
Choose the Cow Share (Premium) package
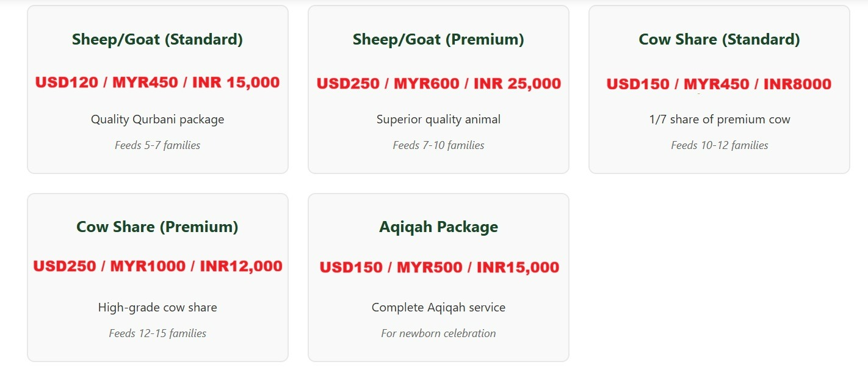tap(157, 278)
